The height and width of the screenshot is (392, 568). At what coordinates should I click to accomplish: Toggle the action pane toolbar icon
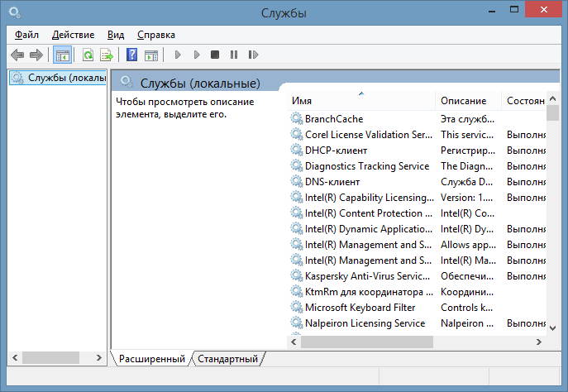pos(151,55)
